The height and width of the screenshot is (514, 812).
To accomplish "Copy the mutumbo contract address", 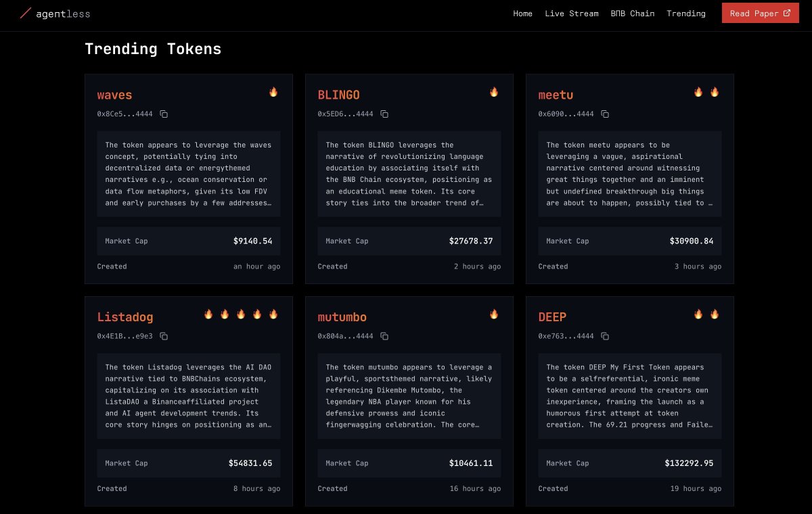I will click(x=384, y=336).
